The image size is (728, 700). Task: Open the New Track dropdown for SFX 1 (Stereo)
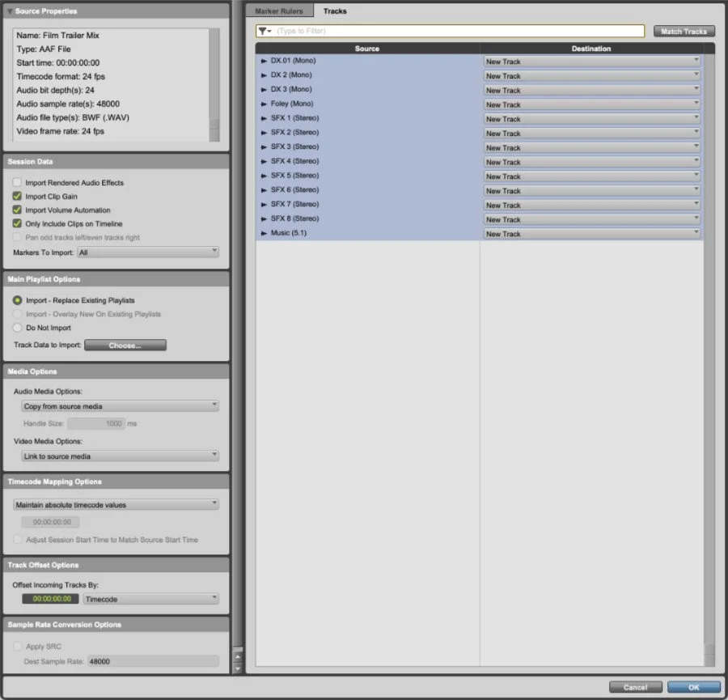point(591,118)
